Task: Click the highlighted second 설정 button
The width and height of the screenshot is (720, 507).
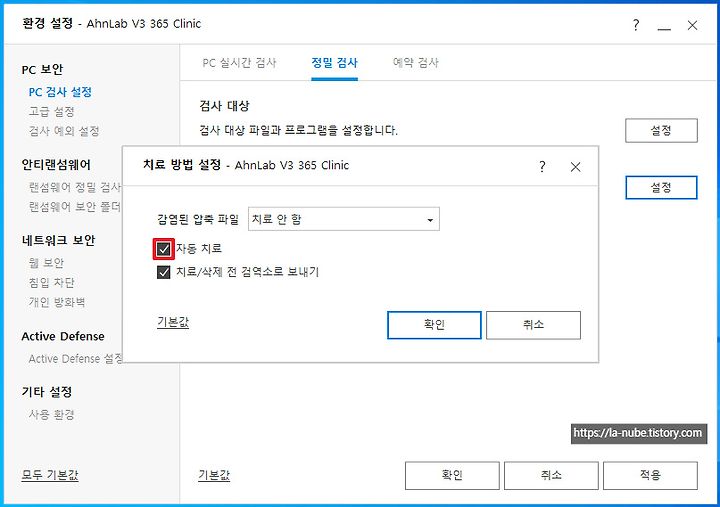Action: [661, 187]
